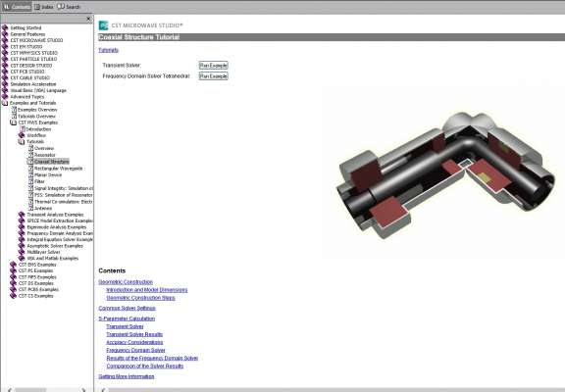Click the book icon for CST PCB STUDIO
Screen dimensions: 565x392
[5, 72]
